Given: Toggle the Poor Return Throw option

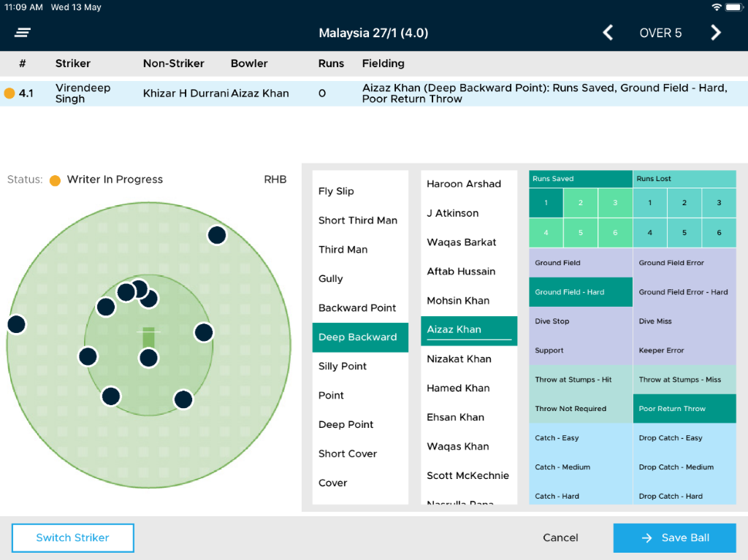Looking at the screenshot, I should tap(684, 409).
